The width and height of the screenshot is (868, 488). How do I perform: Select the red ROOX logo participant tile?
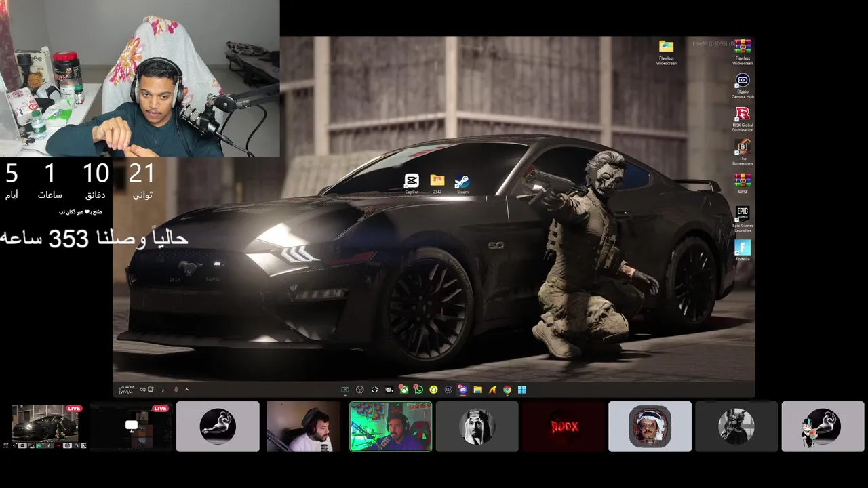[564, 426]
